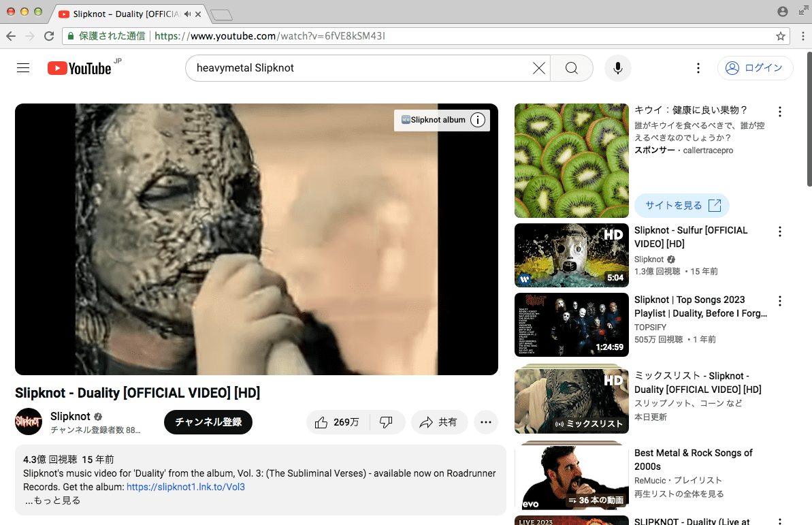Screen dimensions: 812x525
Task: Click キウイ:健康に良い果物? ad title
Action: (x=691, y=110)
